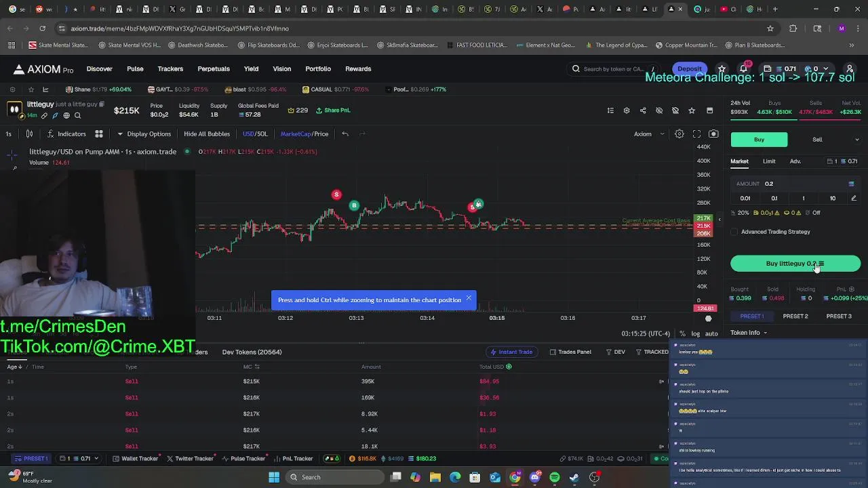Expand the Display Options dropdown
Image resolution: width=868 pixels, height=488 pixels.
tap(144, 134)
